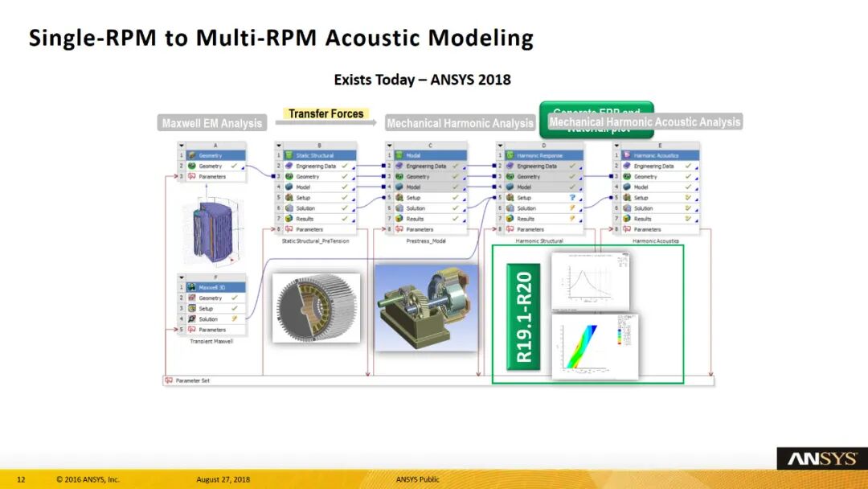Click the Results icon in Harmonic Acoustics system
The width and height of the screenshot is (868, 489).
click(626, 219)
